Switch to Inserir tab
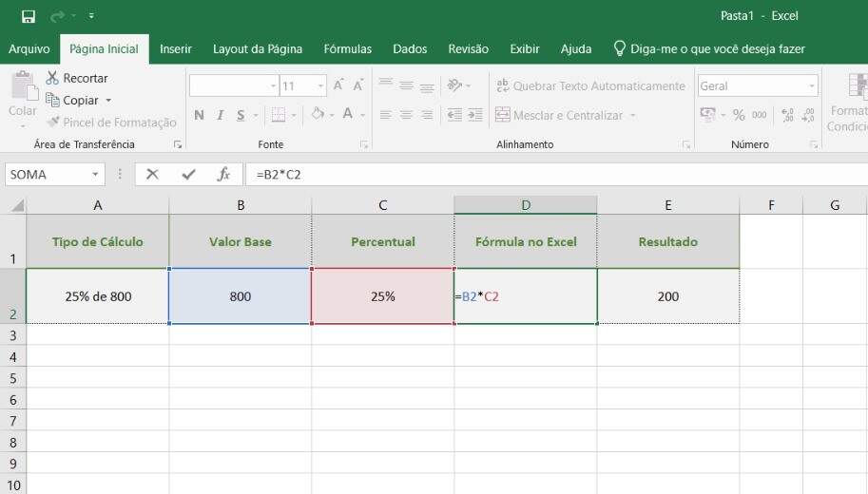 (x=176, y=49)
